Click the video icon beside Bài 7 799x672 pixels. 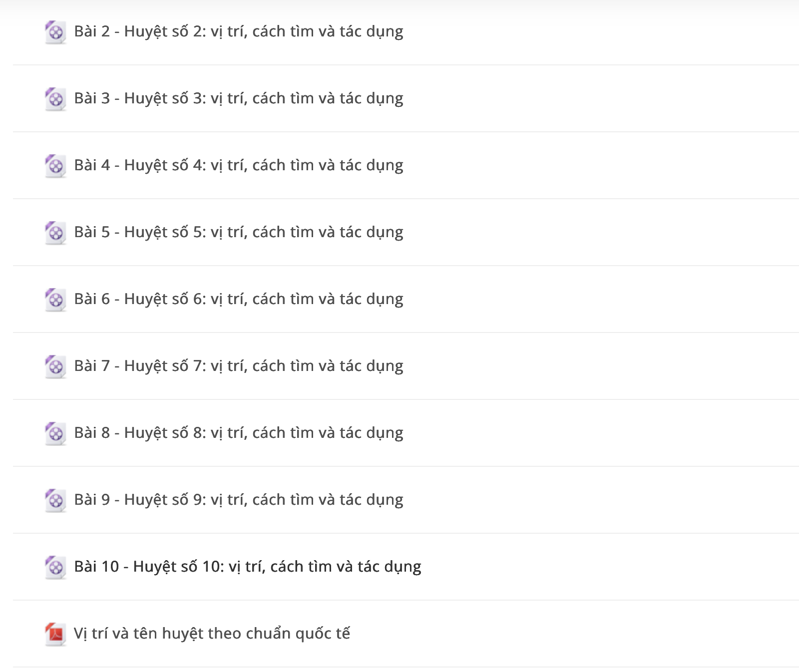click(x=55, y=367)
